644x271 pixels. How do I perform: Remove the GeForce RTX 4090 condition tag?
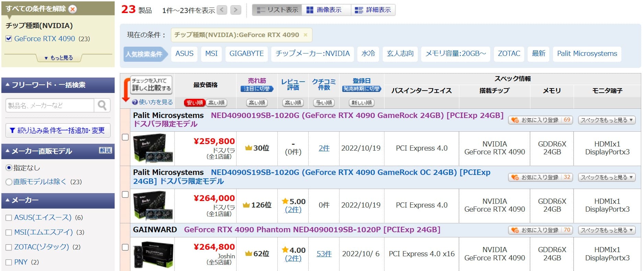click(x=305, y=35)
